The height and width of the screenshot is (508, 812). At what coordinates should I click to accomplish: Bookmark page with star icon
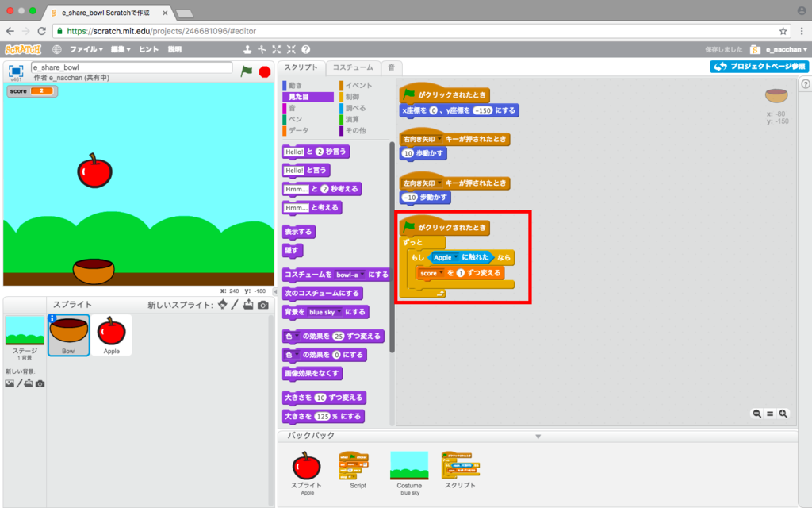[783, 31]
